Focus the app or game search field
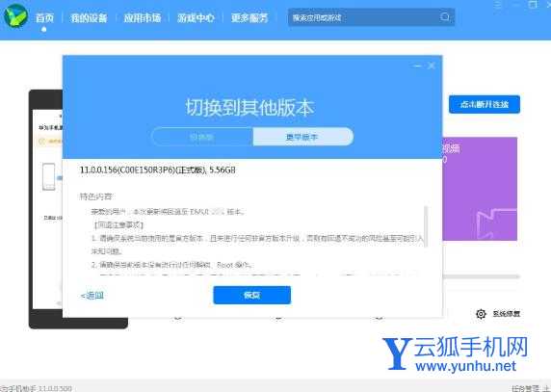Screen dimensions: 551x392 coord(371,17)
